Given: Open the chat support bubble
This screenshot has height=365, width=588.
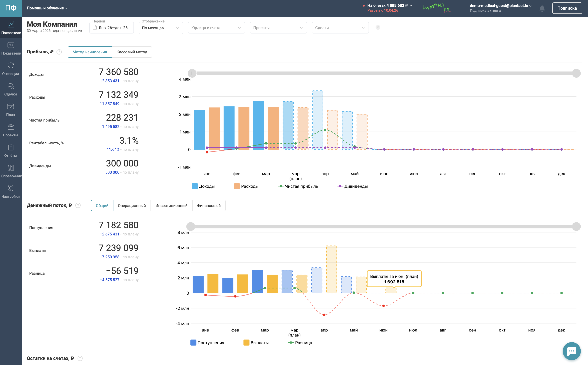Looking at the screenshot, I should coord(571,351).
